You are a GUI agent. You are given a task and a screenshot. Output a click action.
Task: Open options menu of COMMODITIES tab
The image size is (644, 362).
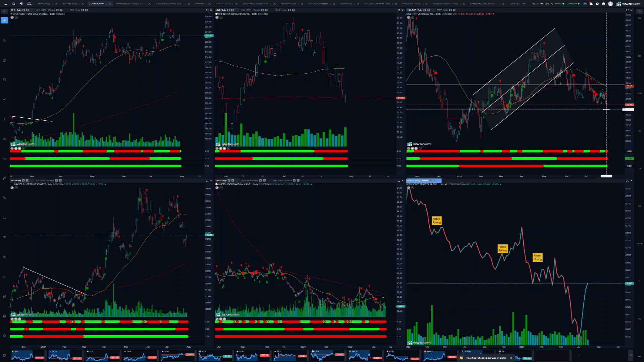coord(106,4)
